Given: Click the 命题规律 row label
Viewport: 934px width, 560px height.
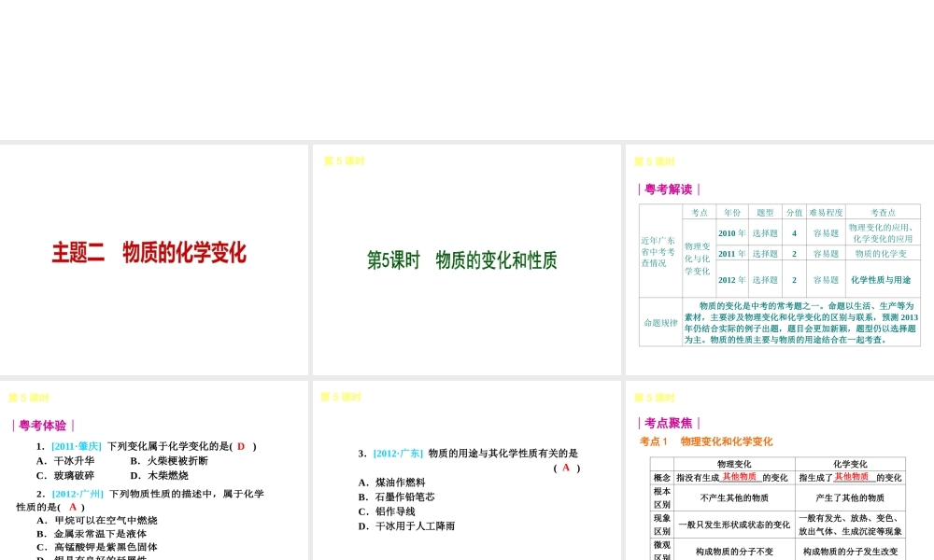Looking at the screenshot, I should pyautogui.click(x=660, y=323).
